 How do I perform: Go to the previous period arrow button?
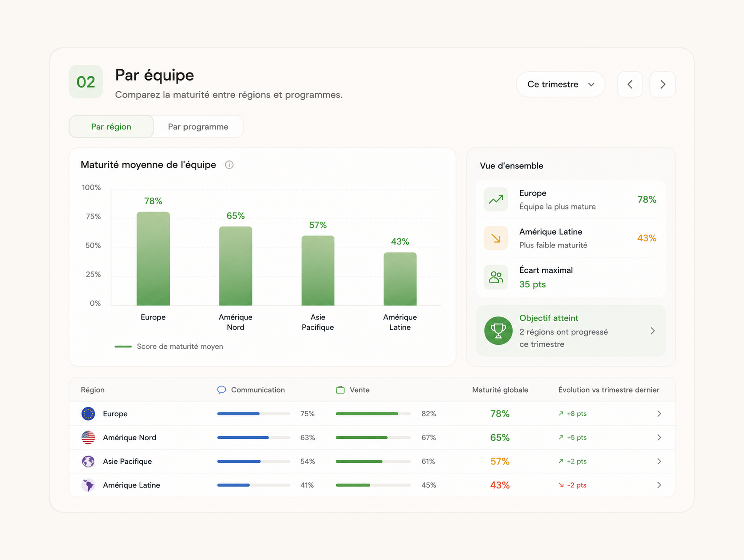pos(630,84)
